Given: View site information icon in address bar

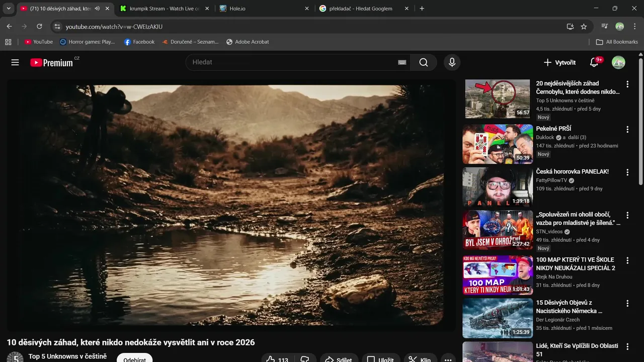Looking at the screenshot, I should 57,27.
